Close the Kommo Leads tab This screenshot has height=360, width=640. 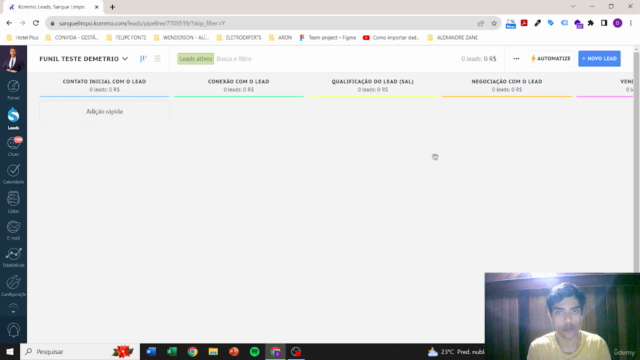pos(96,7)
